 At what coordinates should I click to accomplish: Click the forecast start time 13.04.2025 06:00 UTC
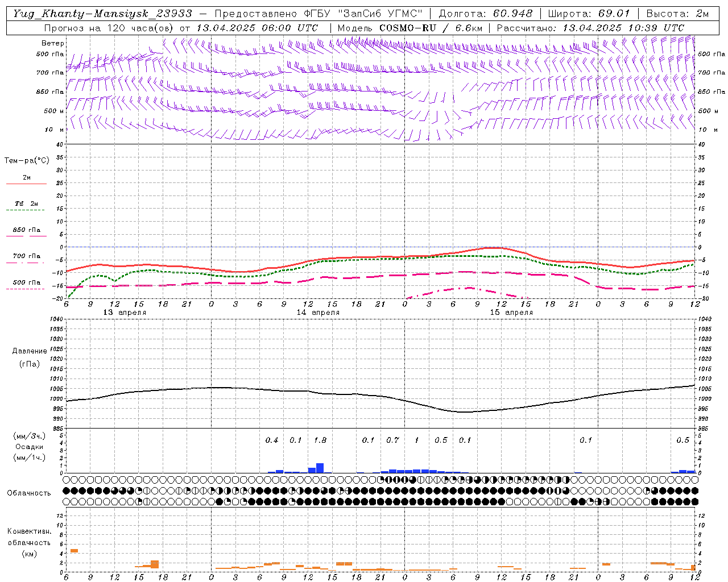(x=257, y=28)
